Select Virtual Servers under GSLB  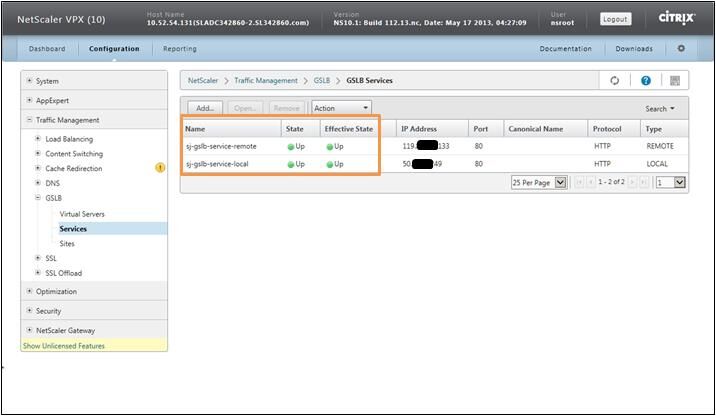pos(82,214)
